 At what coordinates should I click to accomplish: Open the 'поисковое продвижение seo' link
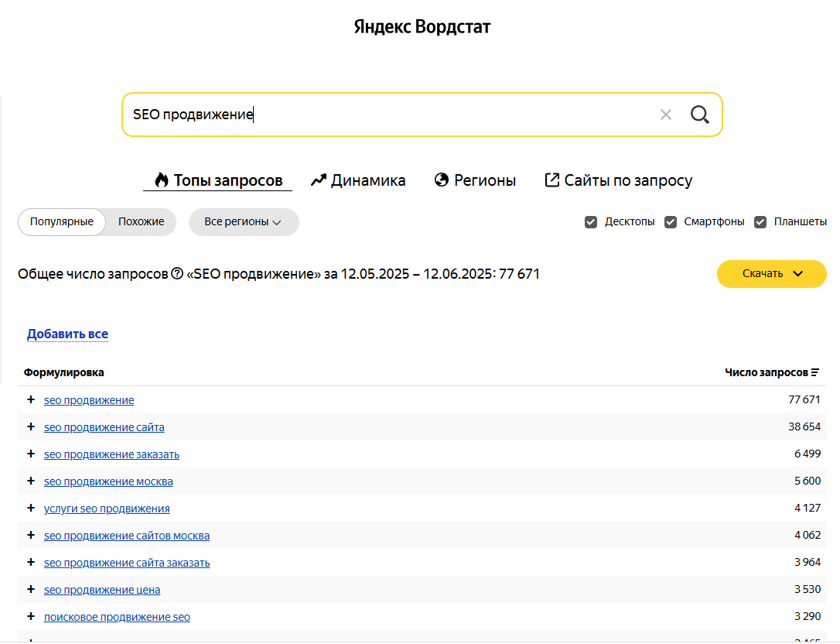point(117,617)
